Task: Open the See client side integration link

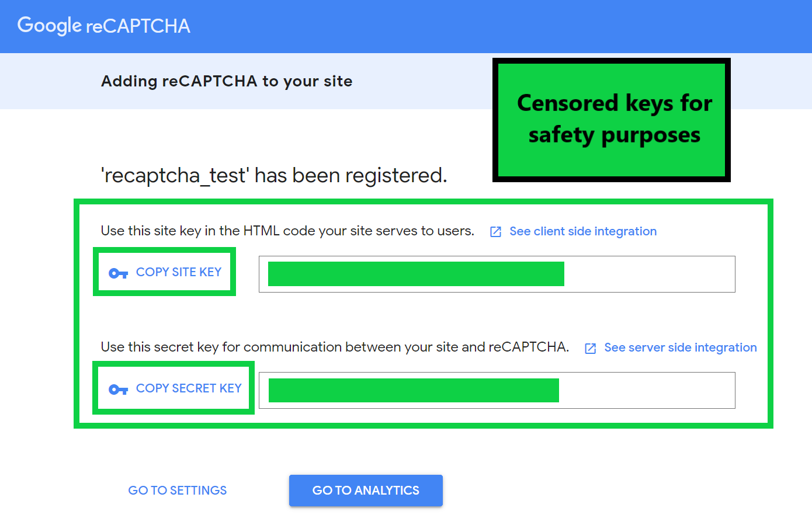Action: [582, 231]
